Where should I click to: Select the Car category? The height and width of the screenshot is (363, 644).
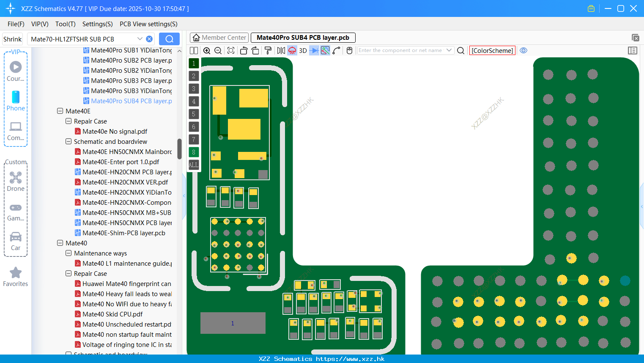click(x=16, y=241)
